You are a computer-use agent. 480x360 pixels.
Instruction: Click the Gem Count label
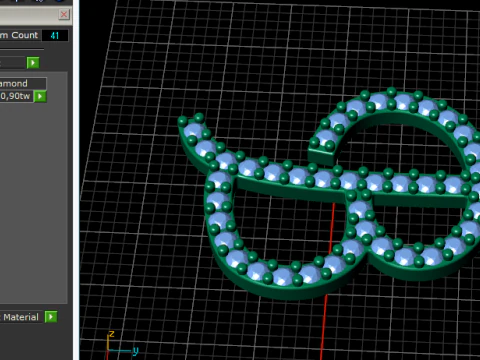coord(19,35)
